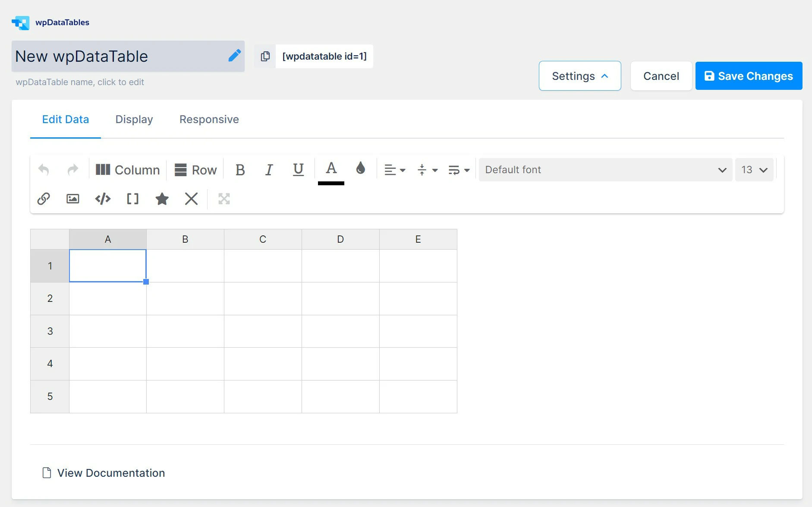
Task: Toggle underline formatting
Action: [x=298, y=170]
